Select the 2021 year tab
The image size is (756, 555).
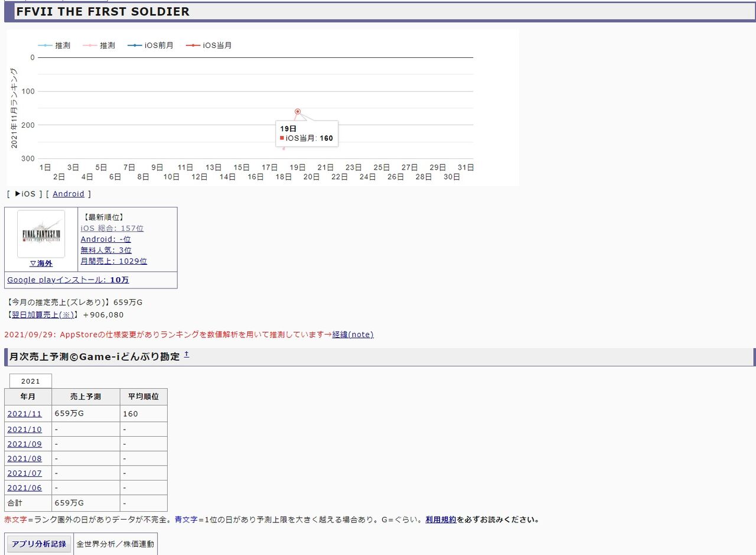click(x=31, y=381)
